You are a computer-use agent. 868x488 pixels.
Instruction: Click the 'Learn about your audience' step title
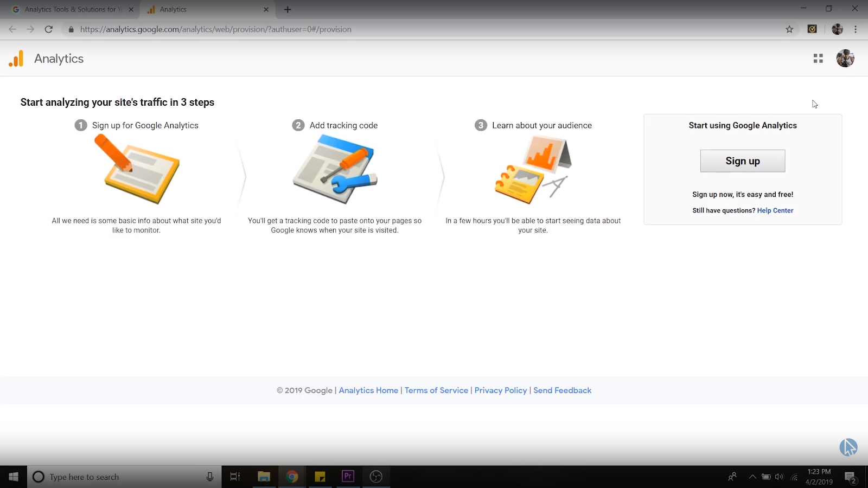click(542, 125)
